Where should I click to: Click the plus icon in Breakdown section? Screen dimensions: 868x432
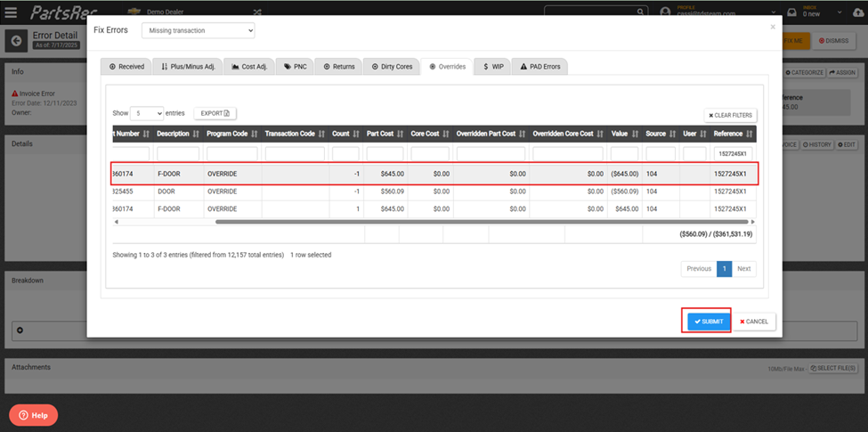(x=20, y=330)
